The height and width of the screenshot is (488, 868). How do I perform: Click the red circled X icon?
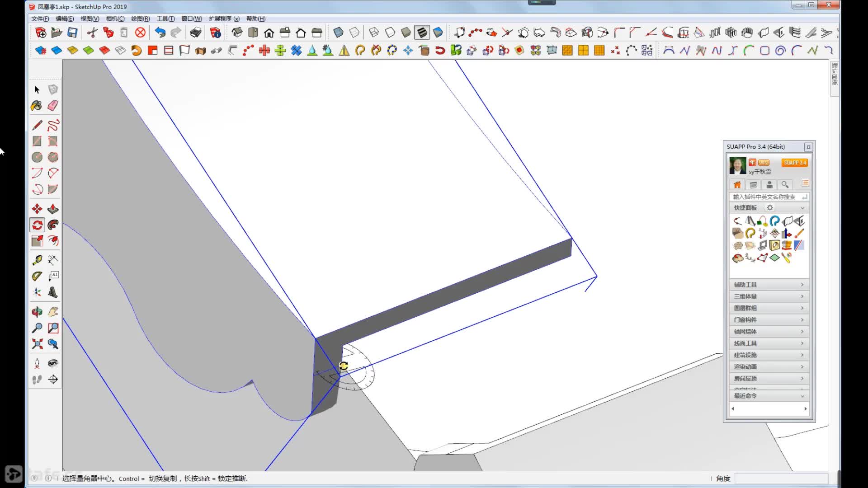pyautogui.click(x=141, y=33)
